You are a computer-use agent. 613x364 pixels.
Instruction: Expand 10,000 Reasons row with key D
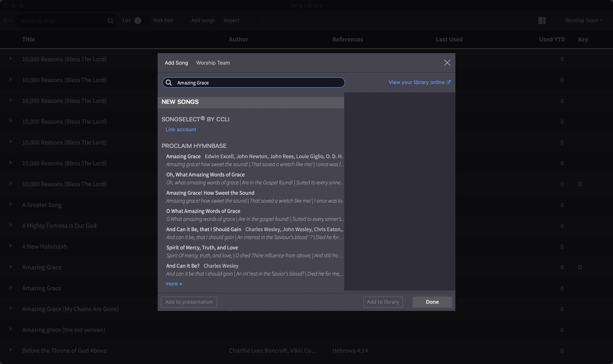pyautogui.click(x=11, y=183)
